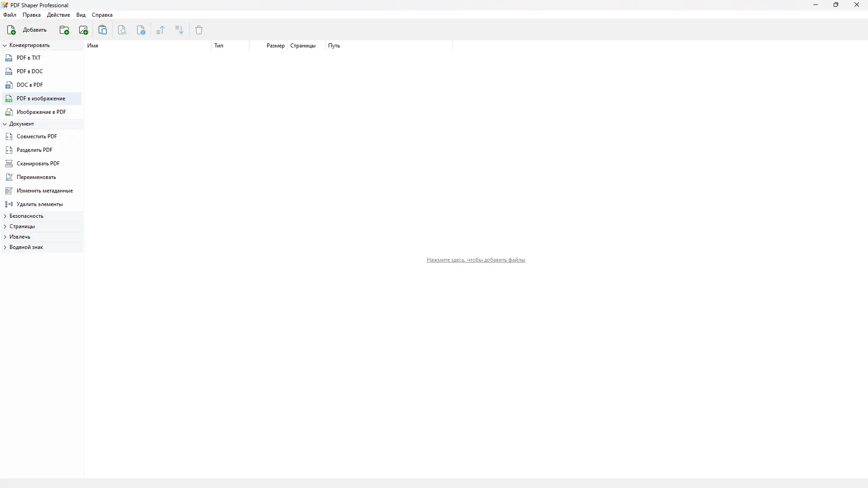Select Разделить PDF tool
This screenshot has height=488, width=868.
click(34, 150)
